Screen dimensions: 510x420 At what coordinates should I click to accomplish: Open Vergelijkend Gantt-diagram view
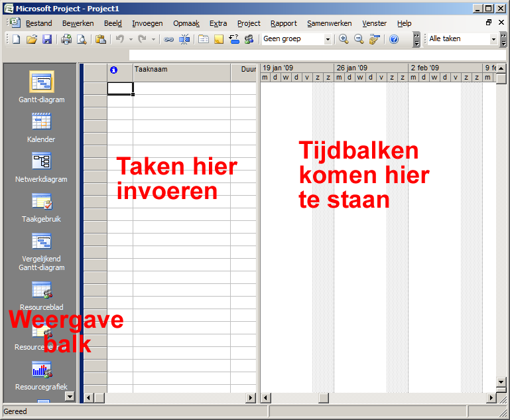point(41,252)
